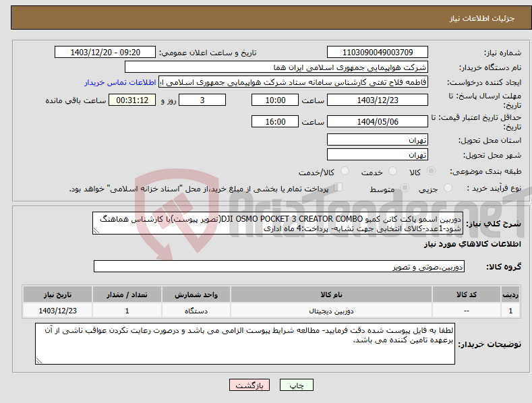Click the remaining time field 00:31:12
The height and width of the screenshot is (403, 532).
click(x=132, y=100)
